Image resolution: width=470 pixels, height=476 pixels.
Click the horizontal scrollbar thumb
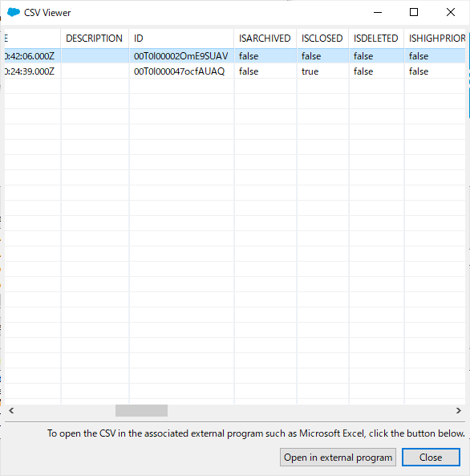point(141,411)
